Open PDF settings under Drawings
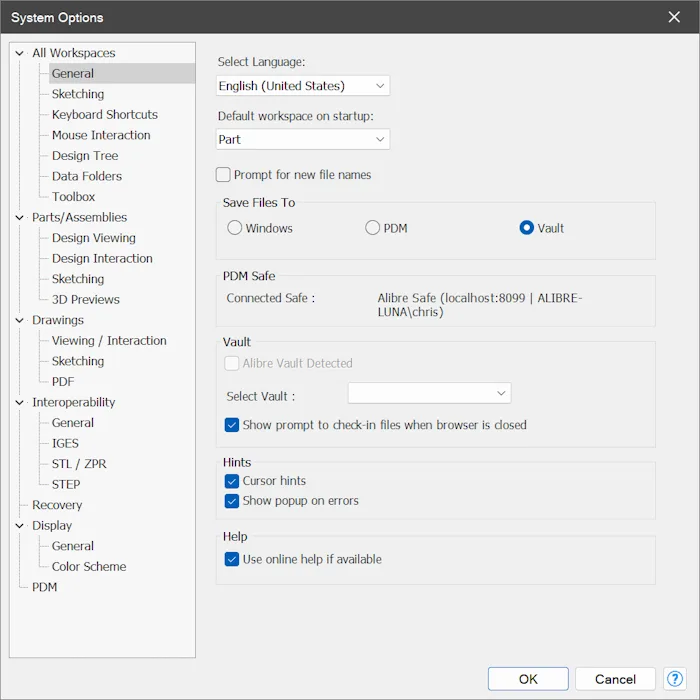 click(x=62, y=381)
